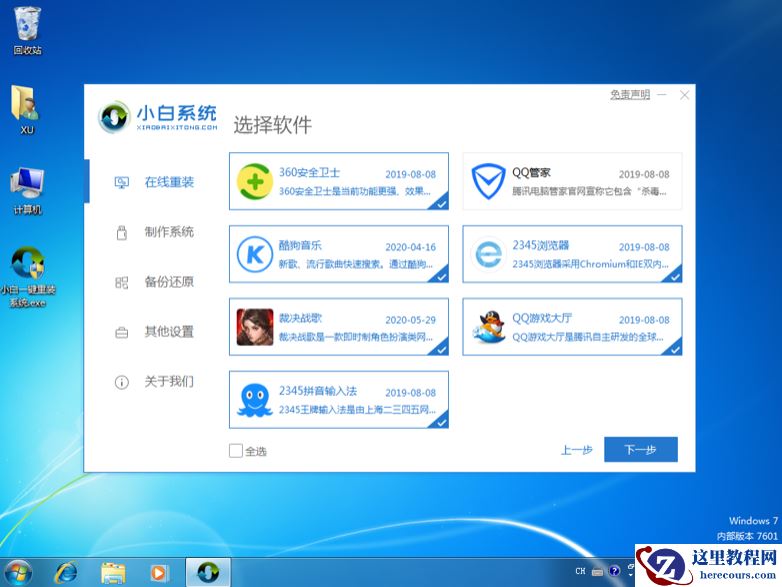Click the QQ游戏大厅 title text
The width and height of the screenshot is (782, 587).
click(542, 318)
